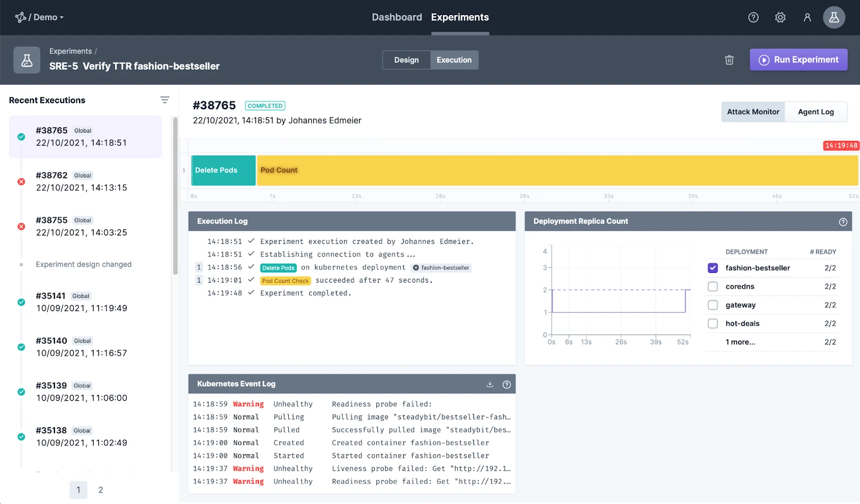Click the flask avatar in the top right corner
860x504 pixels.
pos(834,17)
